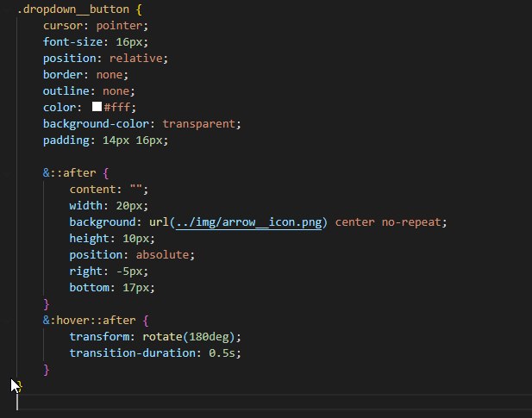Click 'background-color: transparent;' line
Image resolution: width=532 pixels, height=418 pixels.
[x=141, y=124]
